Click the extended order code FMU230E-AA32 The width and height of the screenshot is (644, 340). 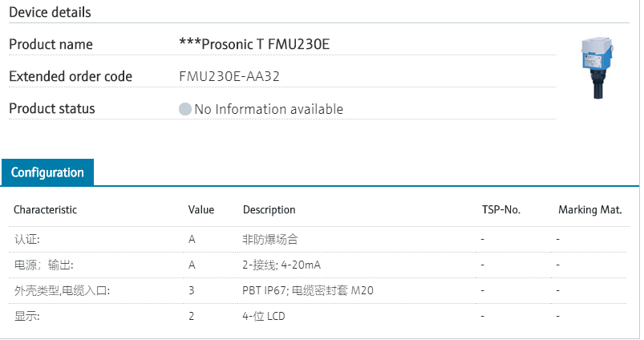pyautogui.click(x=229, y=76)
